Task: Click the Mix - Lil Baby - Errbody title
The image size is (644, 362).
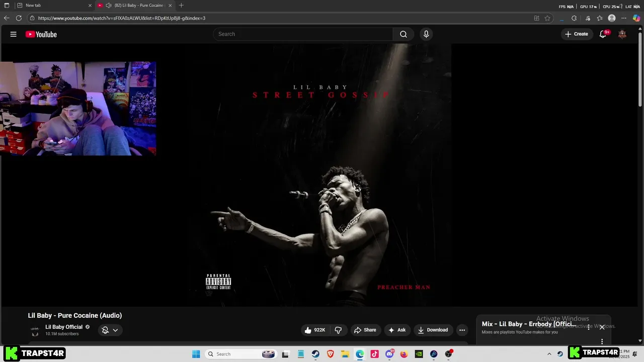Action: pos(529,324)
